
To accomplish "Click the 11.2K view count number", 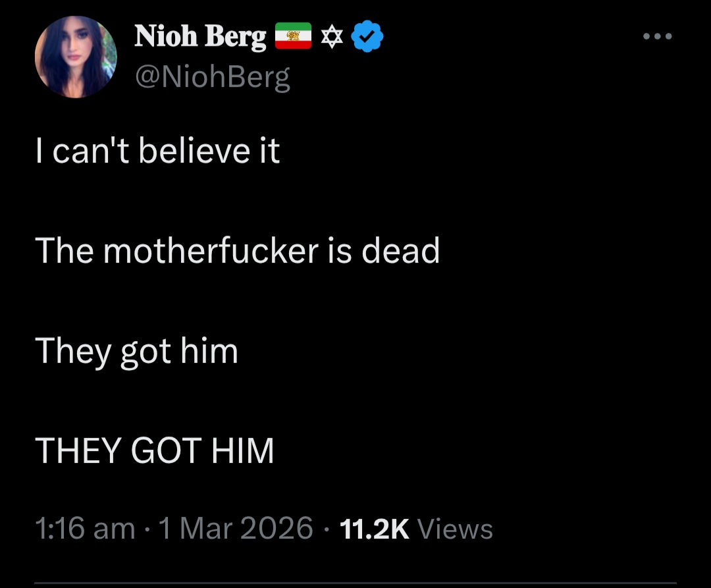I will click(373, 529).
